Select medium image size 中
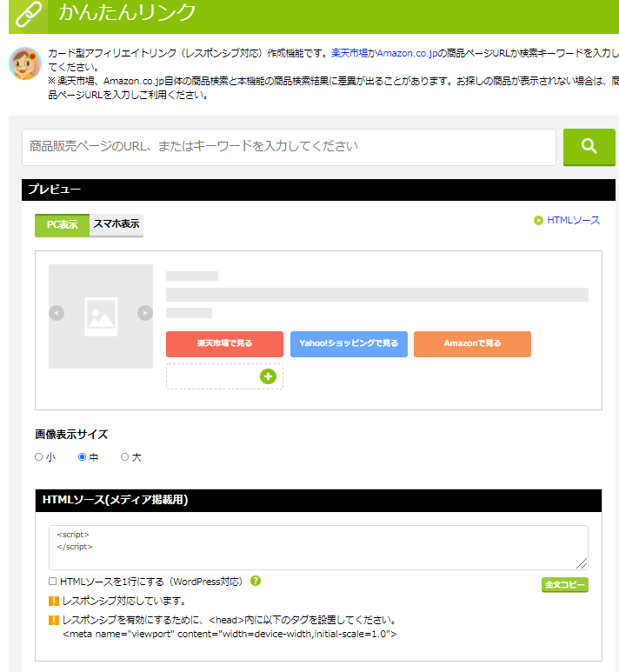Image resolution: width=619 pixels, height=672 pixels. tap(82, 457)
